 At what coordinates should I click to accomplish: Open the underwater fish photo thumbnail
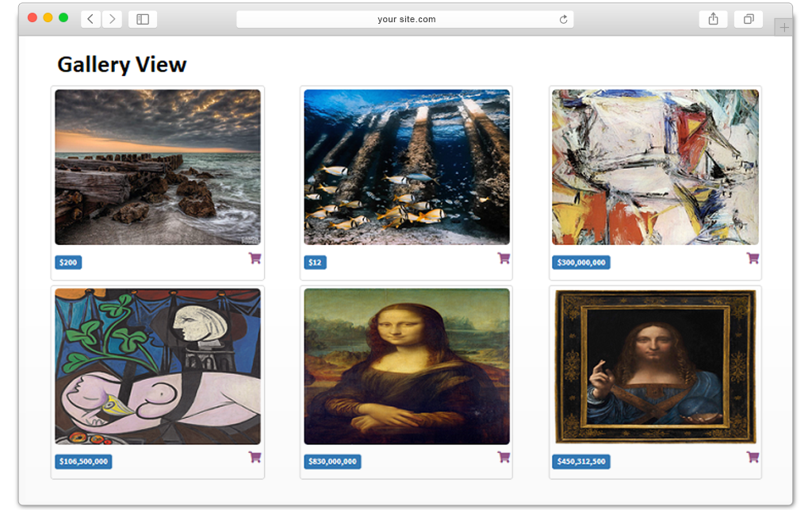click(x=407, y=167)
